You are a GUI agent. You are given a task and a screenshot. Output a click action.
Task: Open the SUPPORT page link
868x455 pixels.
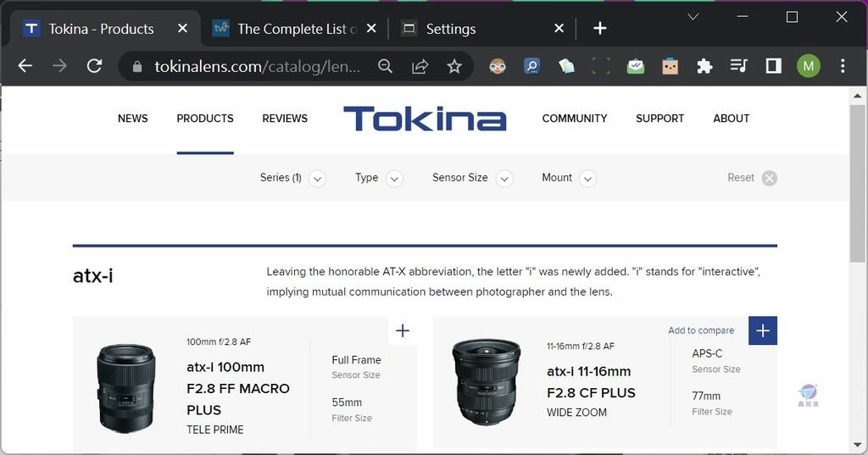pos(659,119)
